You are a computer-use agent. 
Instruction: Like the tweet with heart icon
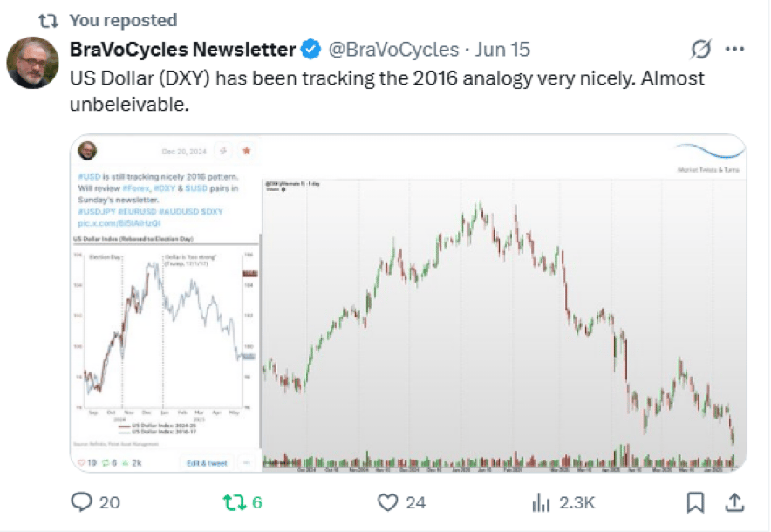pyautogui.click(x=387, y=502)
